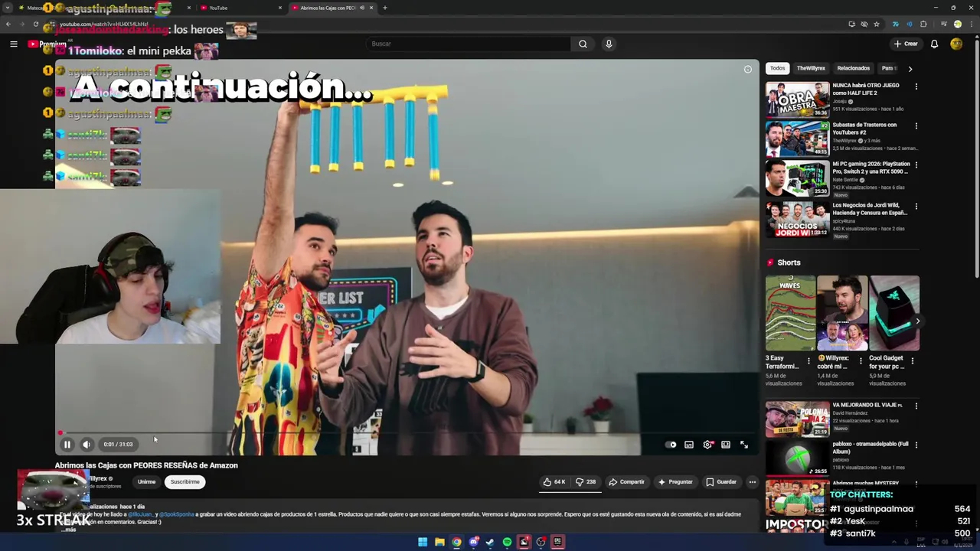Open Cool Gadget for your pc short
Screen dimensions: 980x551
[894, 313]
